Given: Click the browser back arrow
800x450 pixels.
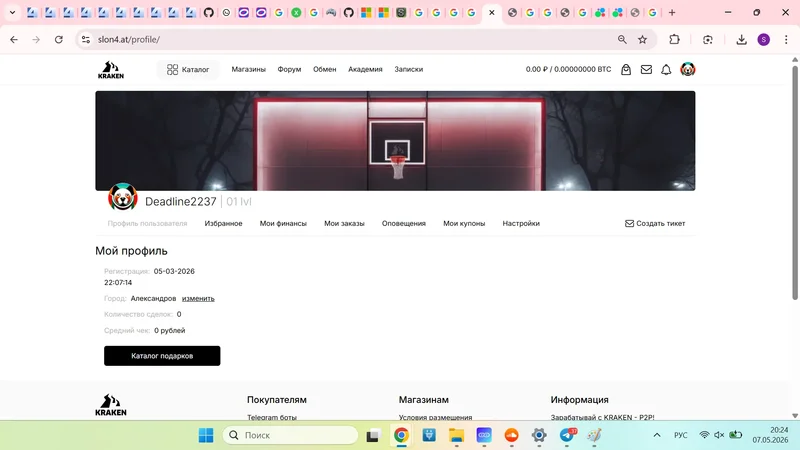Looking at the screenshot, I should [14, 39].
